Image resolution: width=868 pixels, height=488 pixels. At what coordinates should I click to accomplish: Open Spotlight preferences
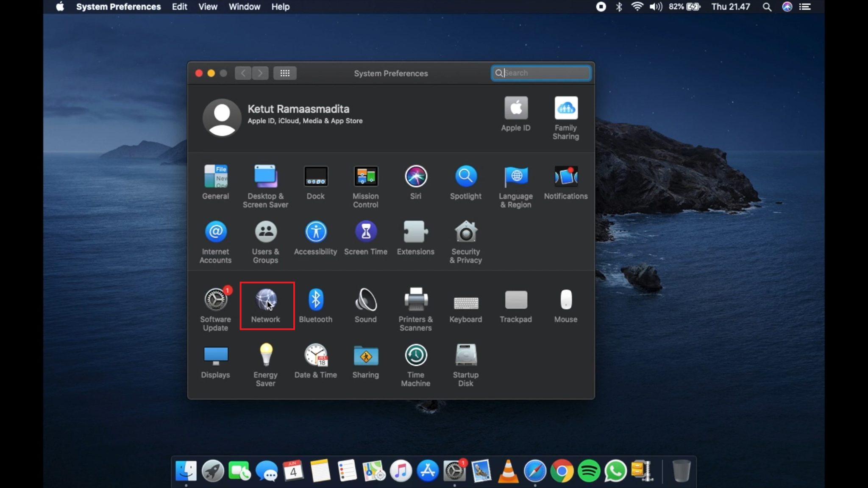coord(466,182)
